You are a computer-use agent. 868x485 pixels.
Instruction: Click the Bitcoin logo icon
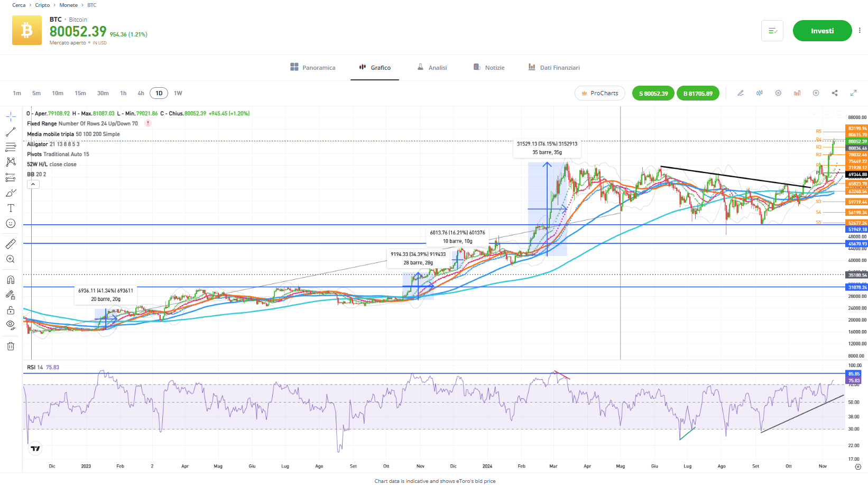(27, 30)
